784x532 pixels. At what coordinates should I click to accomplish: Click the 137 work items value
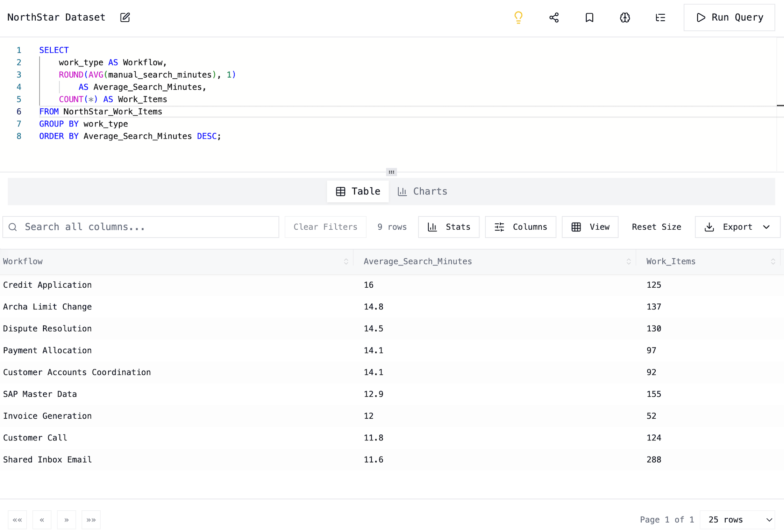coord(654,307)
